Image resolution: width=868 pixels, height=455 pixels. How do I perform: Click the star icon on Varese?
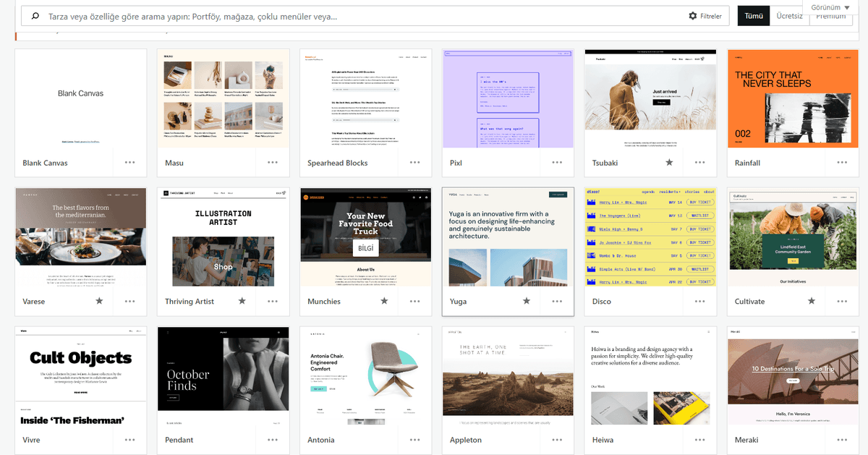click(x=100, y=301)
